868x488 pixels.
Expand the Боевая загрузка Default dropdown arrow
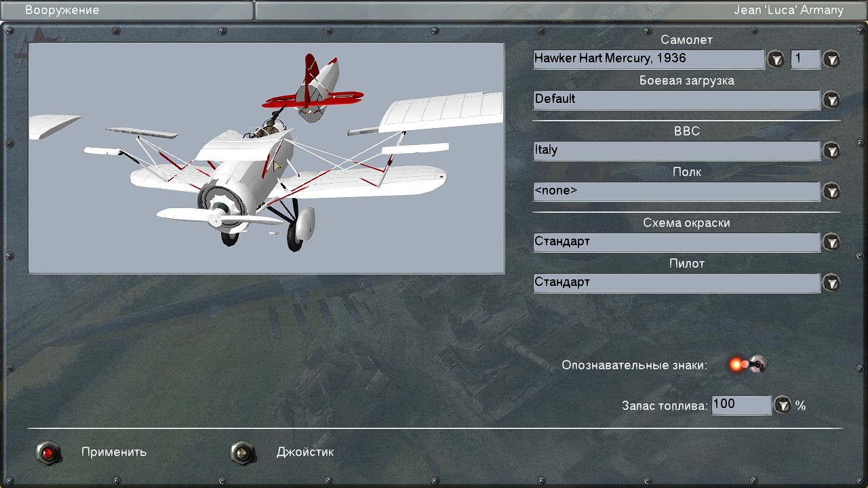[831, 100]
